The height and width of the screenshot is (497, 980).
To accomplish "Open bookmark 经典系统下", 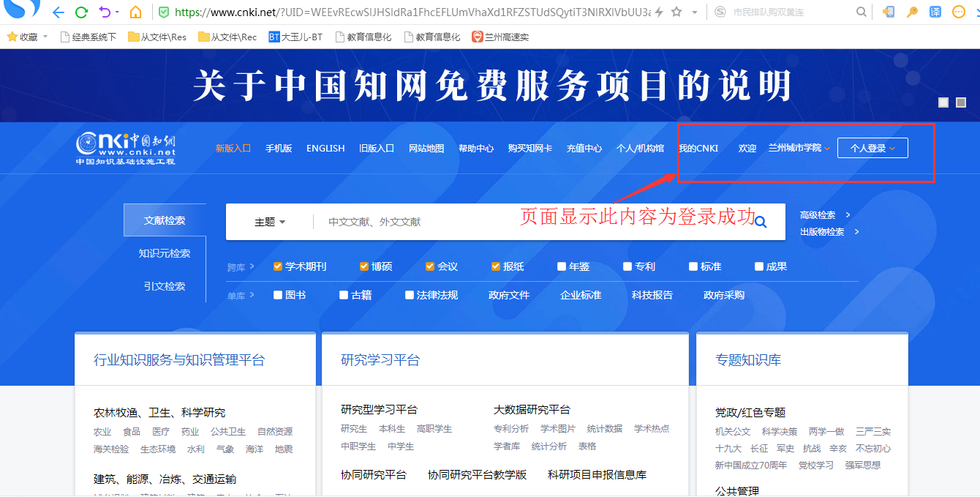I will (x=88, y=37).
